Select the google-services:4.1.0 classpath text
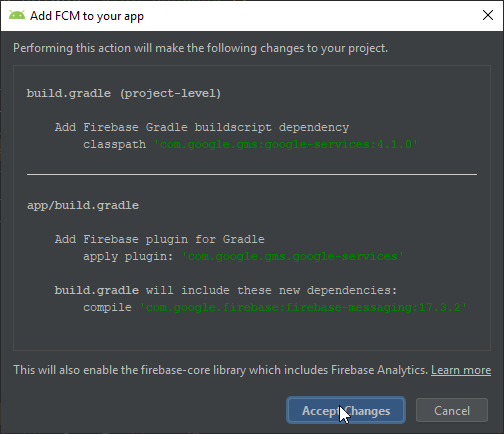 286,144
